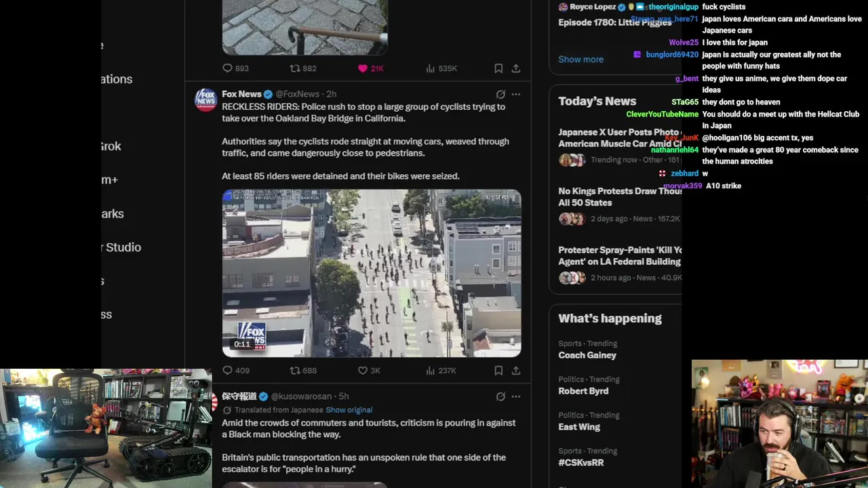The height and width of the screenshot is (488, 868).
Task: Open the Studio sidebar item
Action: pos(121,247)
